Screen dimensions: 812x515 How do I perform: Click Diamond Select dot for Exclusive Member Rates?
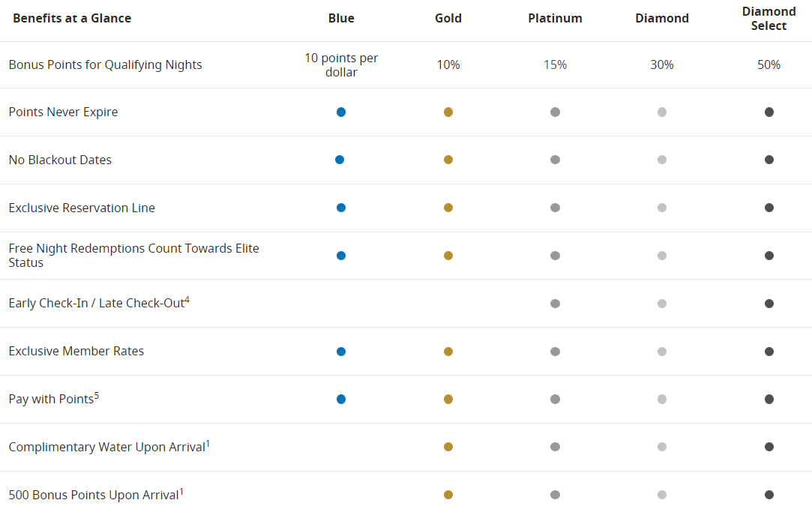769,352
